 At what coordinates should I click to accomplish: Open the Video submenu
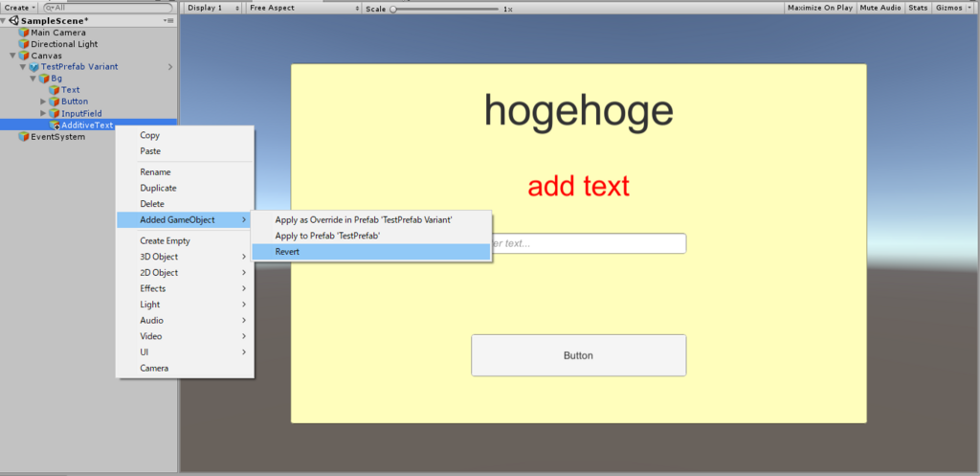(185, 336)
